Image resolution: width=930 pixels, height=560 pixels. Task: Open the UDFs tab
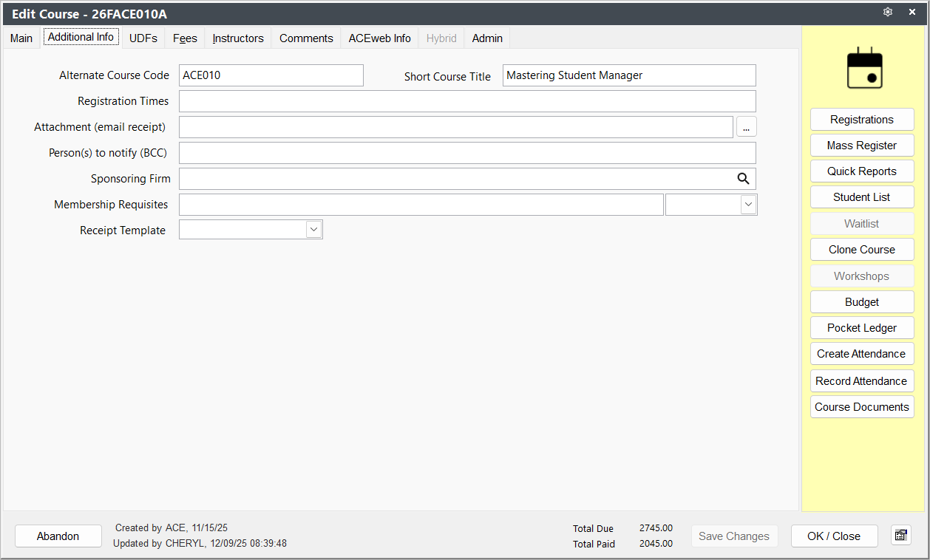[x=143, y=38]
